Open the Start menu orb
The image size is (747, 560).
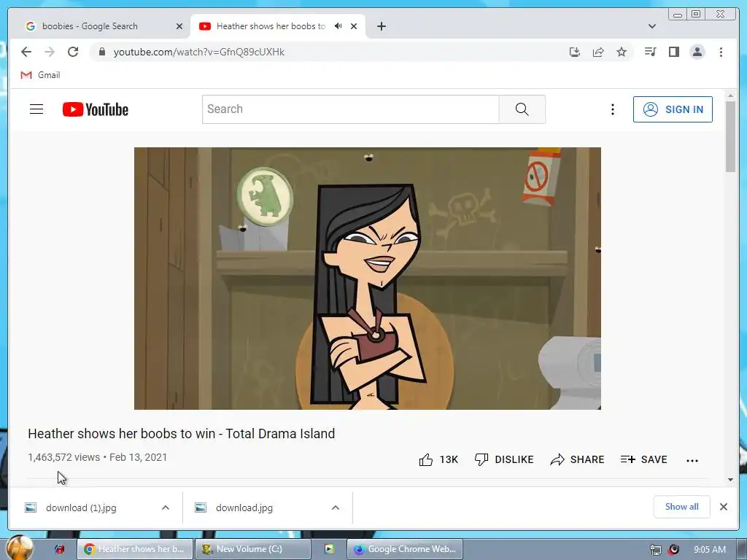click(19, 548)
